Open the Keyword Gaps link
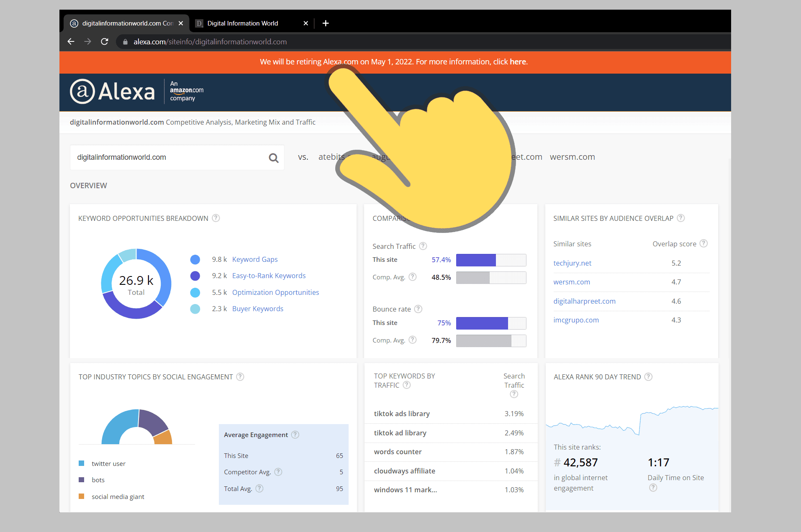 (255, 259)
